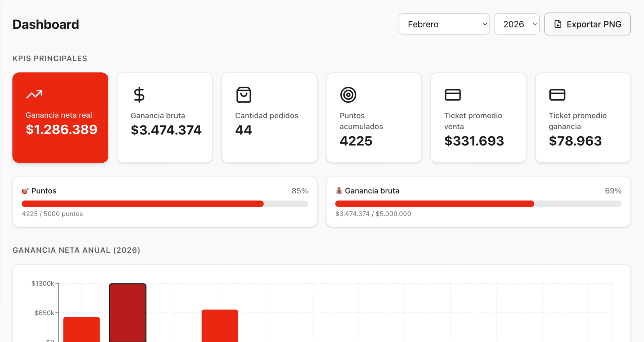Click the $1.286.389 net profit value
The width and height of the screenshot is (644, 342).
click(x=61, y=129)
